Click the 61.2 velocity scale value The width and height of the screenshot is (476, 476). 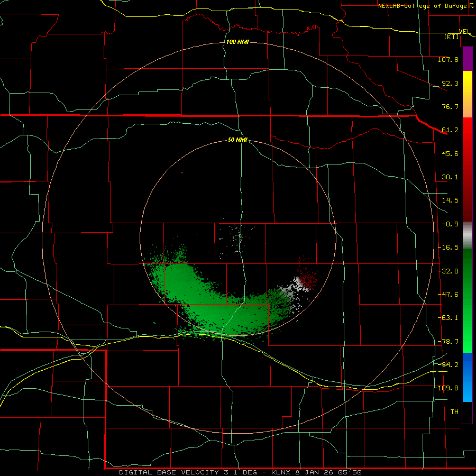point(450,130)
